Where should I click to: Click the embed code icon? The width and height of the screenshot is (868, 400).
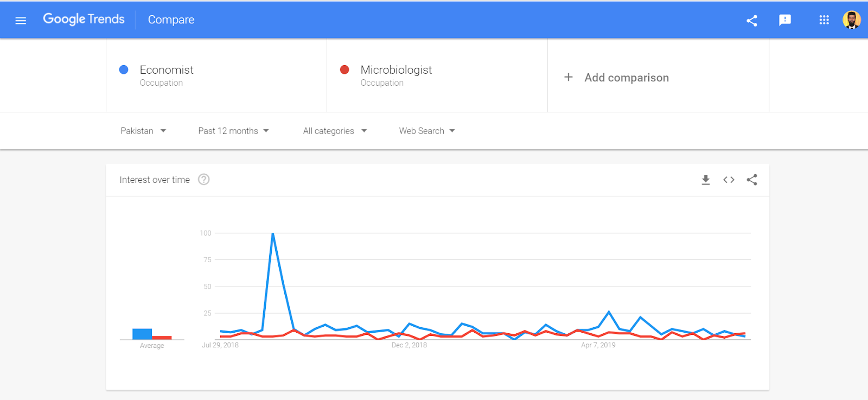[729, 180]
